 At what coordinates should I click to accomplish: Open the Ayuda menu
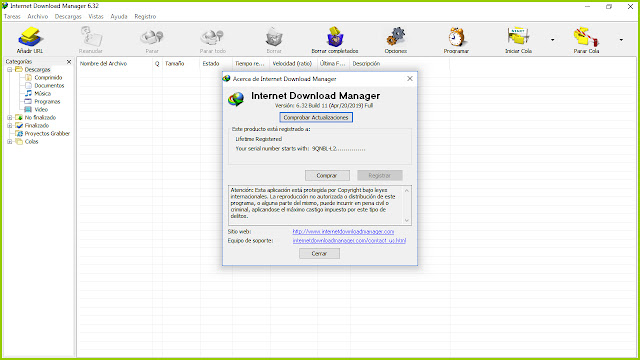119,17
